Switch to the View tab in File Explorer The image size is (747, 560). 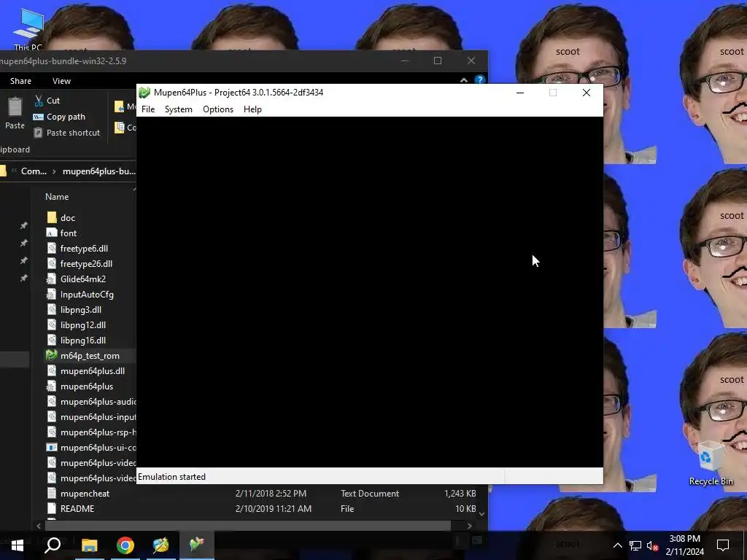coord(61,81)
